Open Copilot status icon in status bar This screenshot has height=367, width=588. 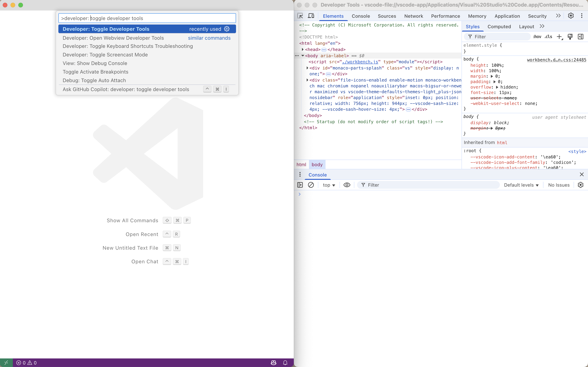coord(274,363)
